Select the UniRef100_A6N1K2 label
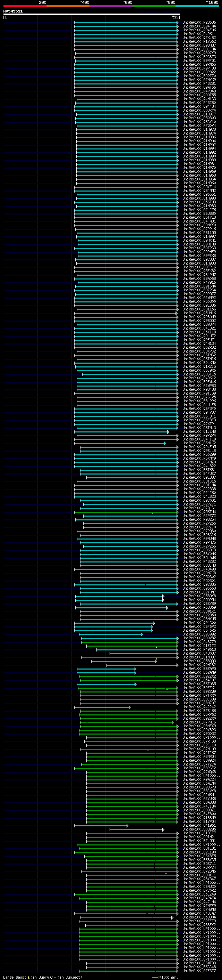This screenshot has height=980, width=222. point(199,443)
